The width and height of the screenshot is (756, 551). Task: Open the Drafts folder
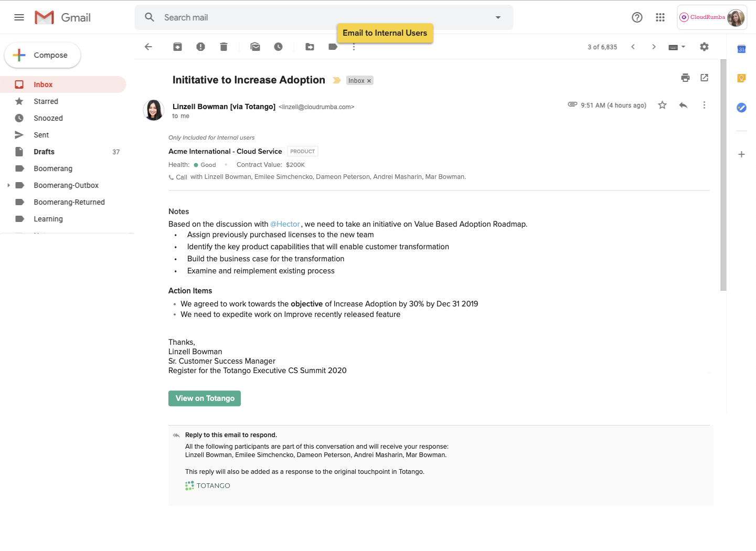[63, 152]
